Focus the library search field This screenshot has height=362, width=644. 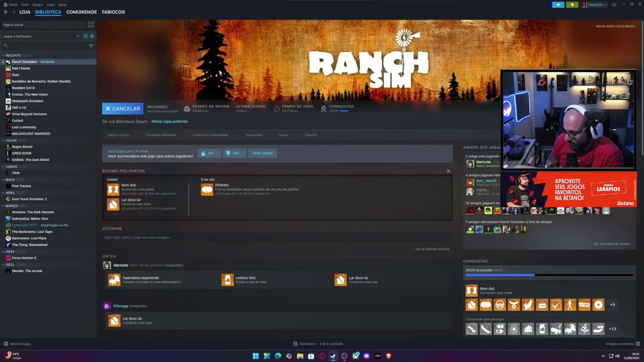(44, 46)
